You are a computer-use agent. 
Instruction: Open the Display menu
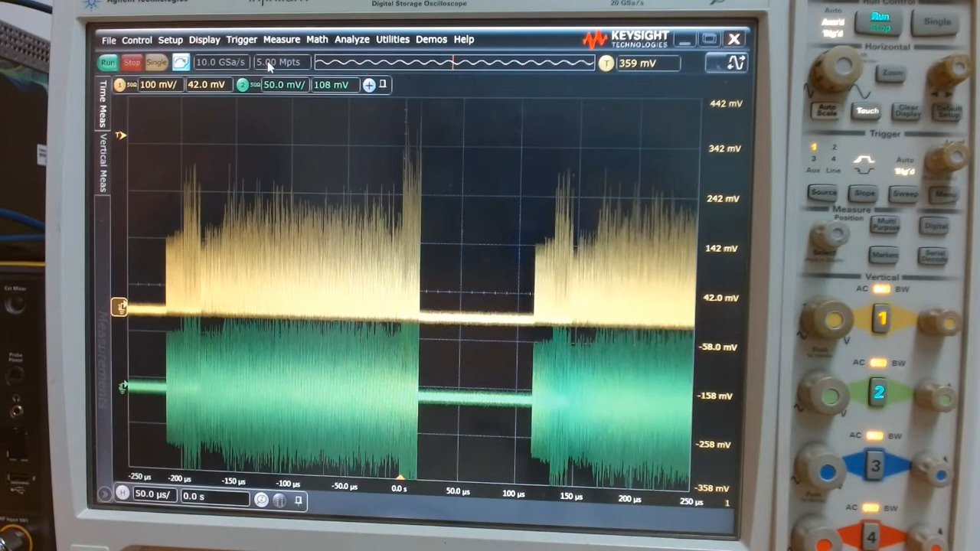click(204, 40)
